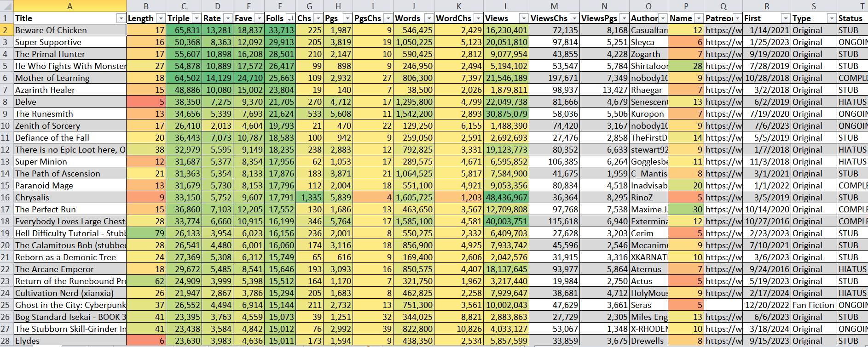Select column C by its header
Screen dimensions: 868x347
[x=184, y=6]
